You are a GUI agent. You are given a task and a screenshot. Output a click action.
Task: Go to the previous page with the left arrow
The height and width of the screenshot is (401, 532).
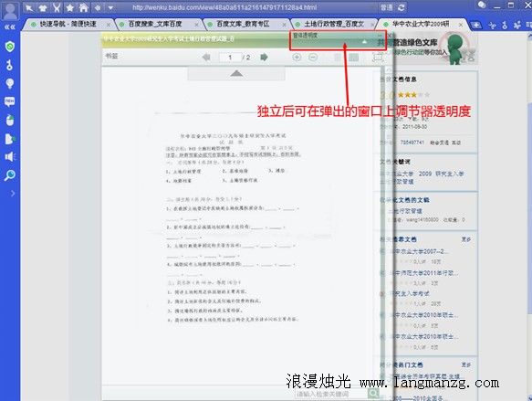click(x=206, y=57)
